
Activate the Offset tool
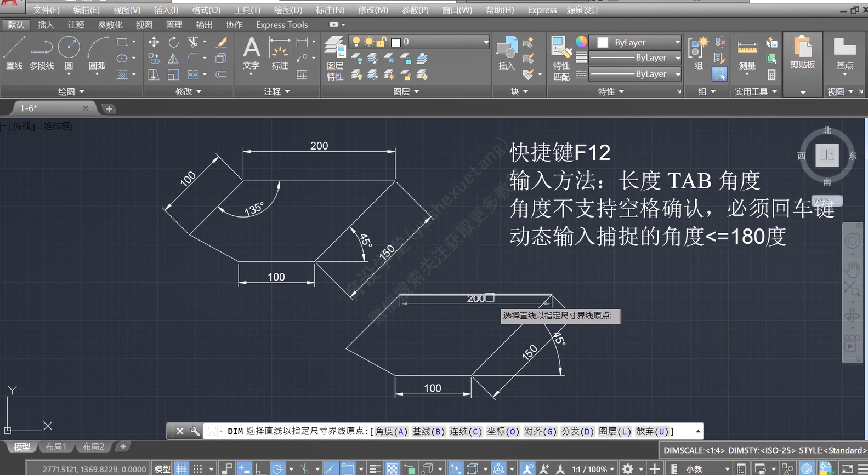point(222,75)
